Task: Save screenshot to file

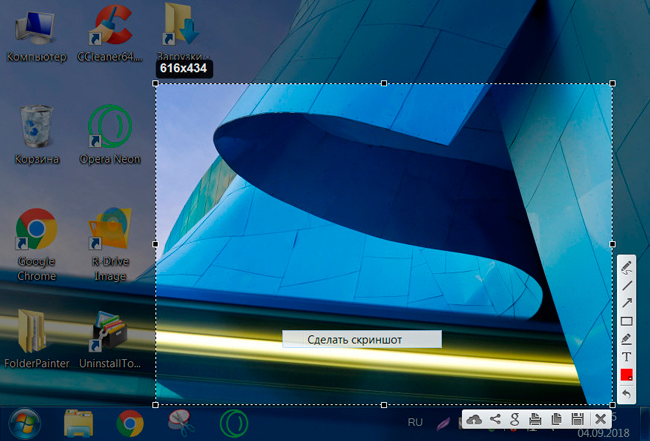Action: tap(578, 419)
